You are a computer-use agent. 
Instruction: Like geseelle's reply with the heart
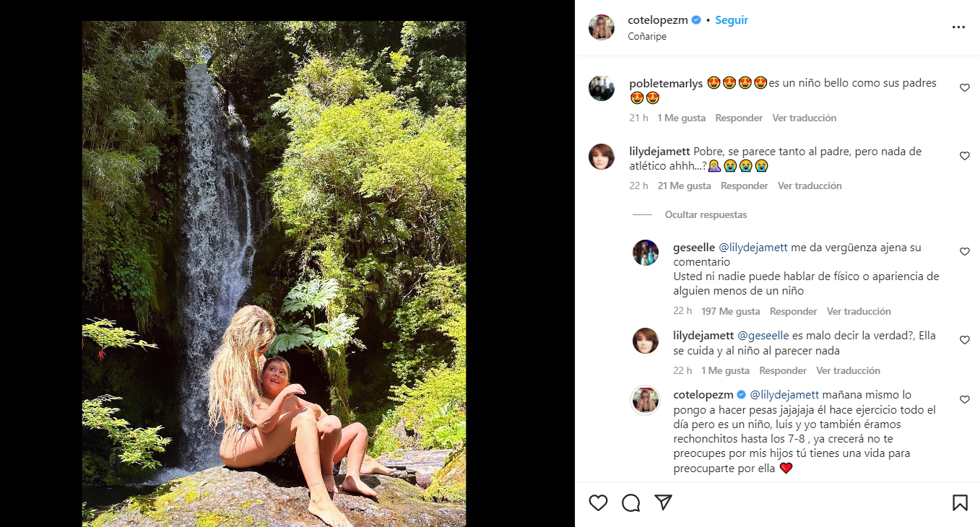pyautogui.click(x=965, y=252)
